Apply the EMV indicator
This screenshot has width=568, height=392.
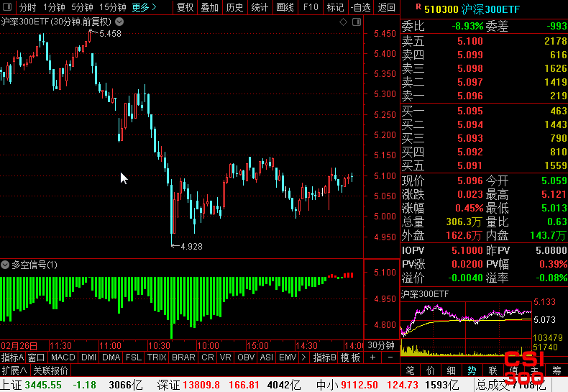coord(288,357)
